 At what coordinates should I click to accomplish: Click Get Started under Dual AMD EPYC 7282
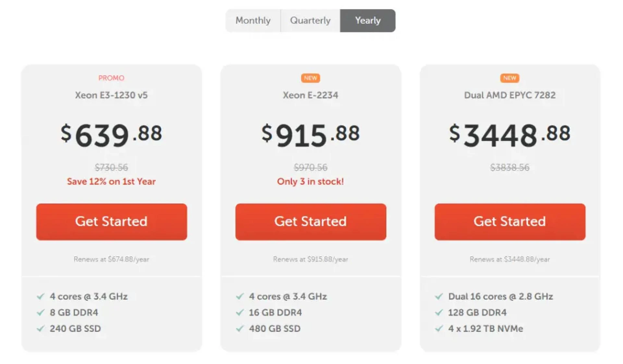tap(509, 222)
